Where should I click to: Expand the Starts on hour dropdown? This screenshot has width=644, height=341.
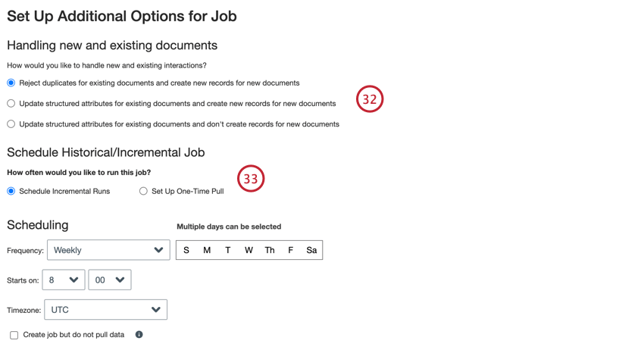coord(64,280)
